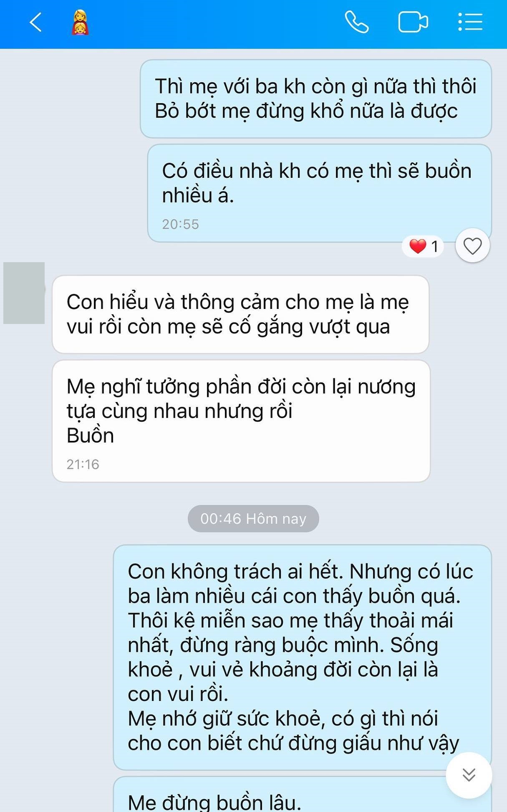Select message 'Con hiểu và thông cảm cho mẹ'
Image resolution: width=507 pixels, height=812 pixels.
[241, 314]
